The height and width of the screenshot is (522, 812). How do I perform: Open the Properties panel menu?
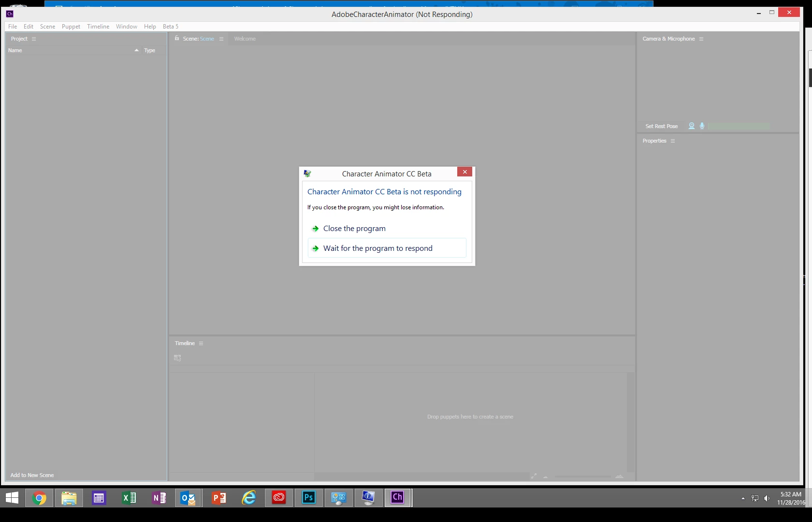tap(673, 141)
